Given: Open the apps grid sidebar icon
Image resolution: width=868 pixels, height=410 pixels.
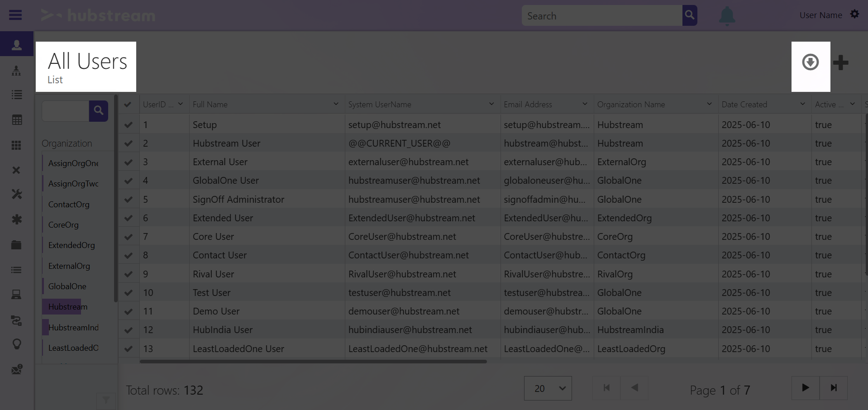Looking at the screenshot, I should 16,145.
